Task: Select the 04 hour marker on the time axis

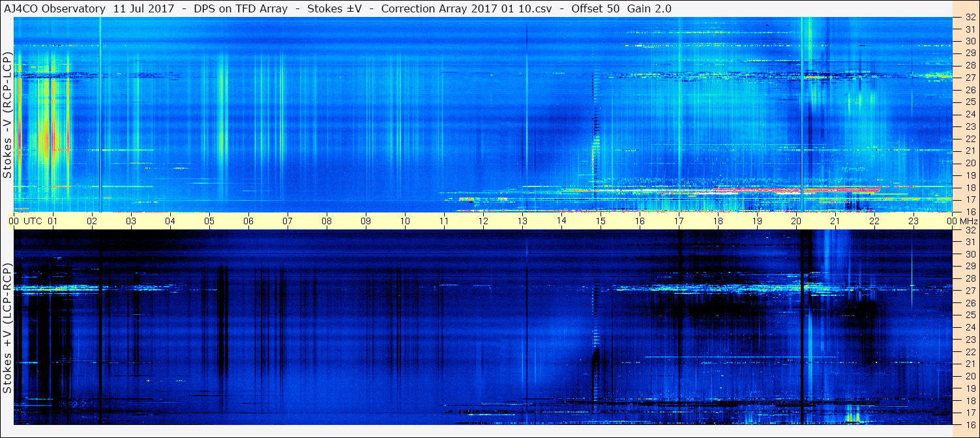Action: (170, 221)
